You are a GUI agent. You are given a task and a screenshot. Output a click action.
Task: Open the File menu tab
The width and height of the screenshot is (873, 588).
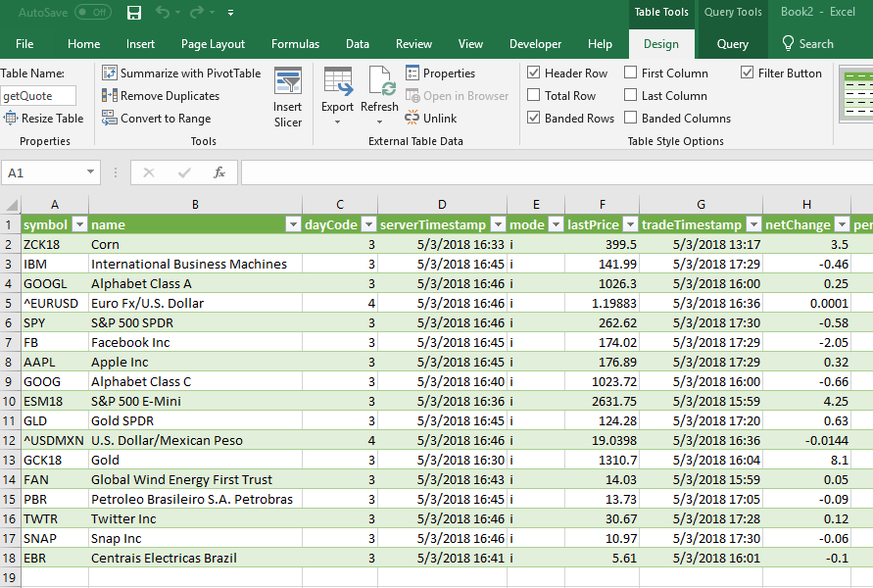[24, 44]
